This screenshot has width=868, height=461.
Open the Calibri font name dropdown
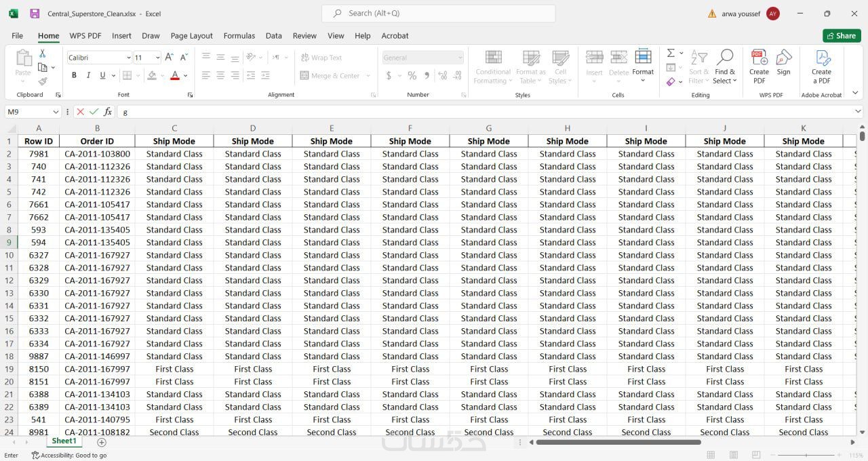(x=128, y=58)
